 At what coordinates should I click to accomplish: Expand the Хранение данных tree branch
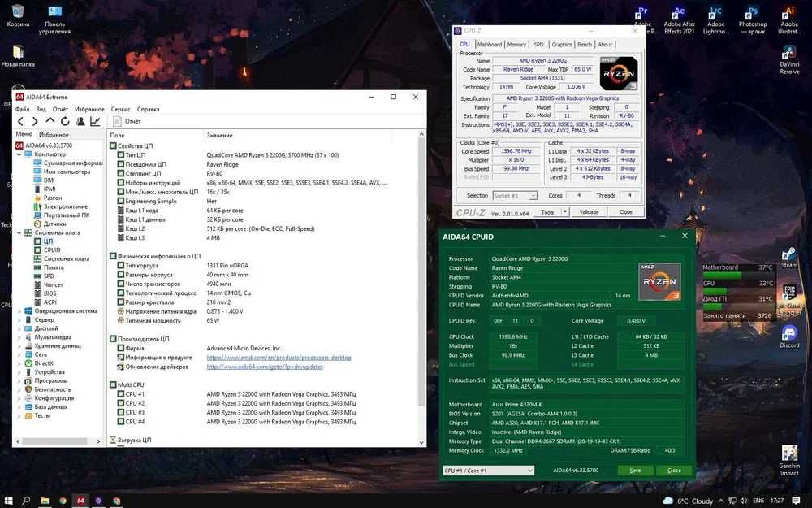19,346
